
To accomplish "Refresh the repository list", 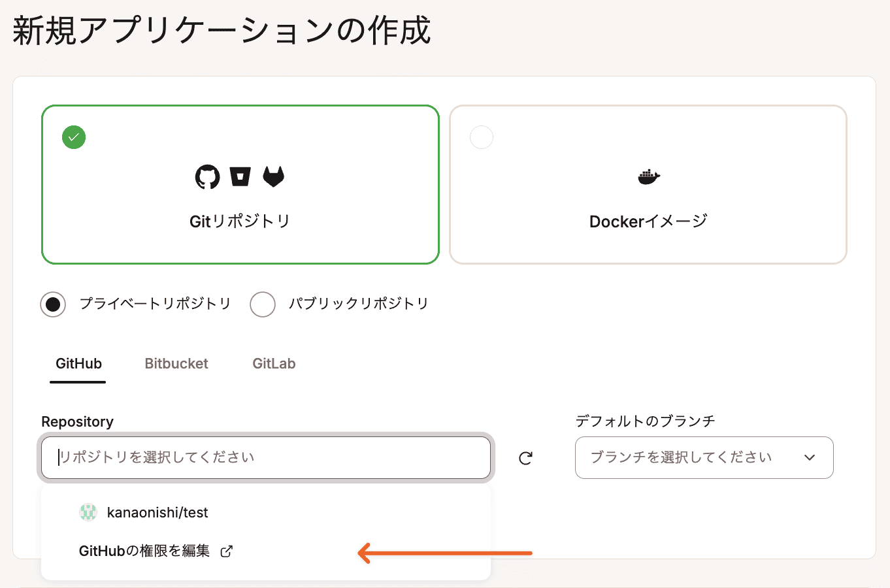I will (x=525, y=458).
